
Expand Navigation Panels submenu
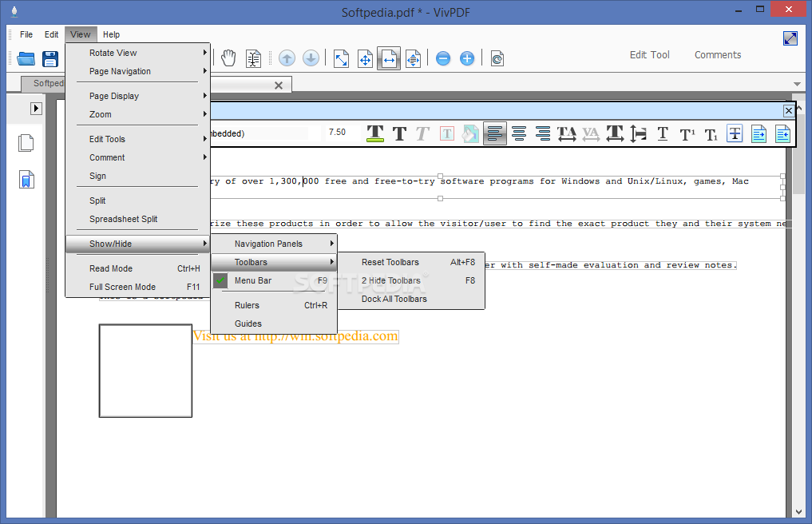point(274,244)
